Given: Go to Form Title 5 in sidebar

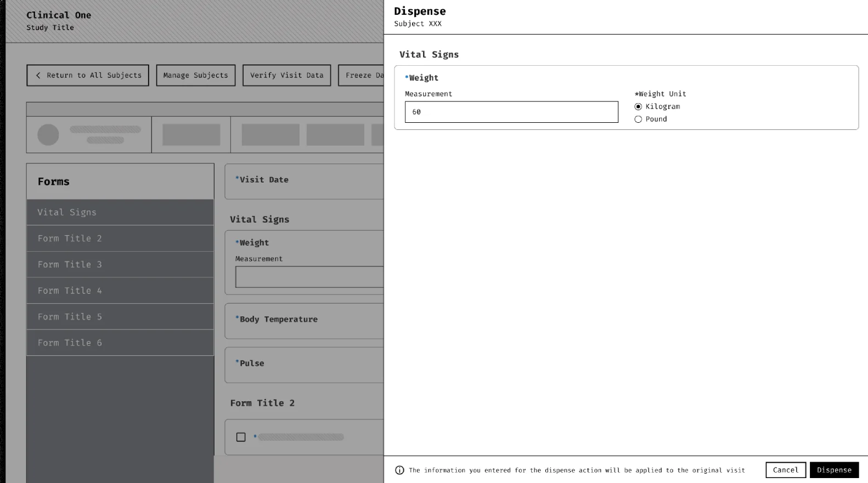Looking at the screenshot, I should coord(120,317).
